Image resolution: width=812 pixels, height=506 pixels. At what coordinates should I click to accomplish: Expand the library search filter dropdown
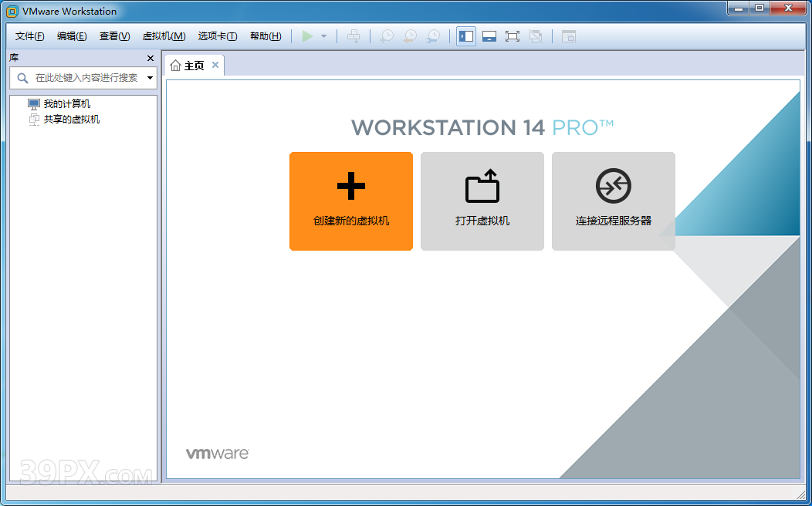(x=151, y=78)
